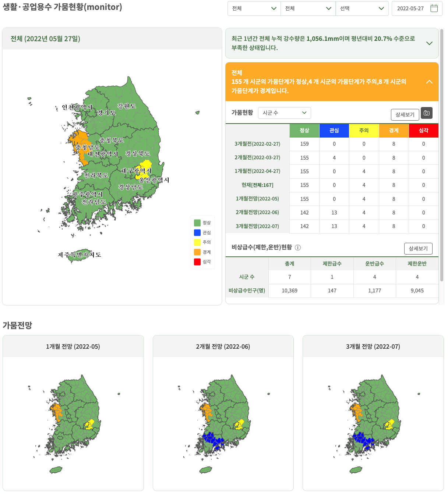
Task: Expand the cumulative rainfall summary banner
Action: point(429,43)
